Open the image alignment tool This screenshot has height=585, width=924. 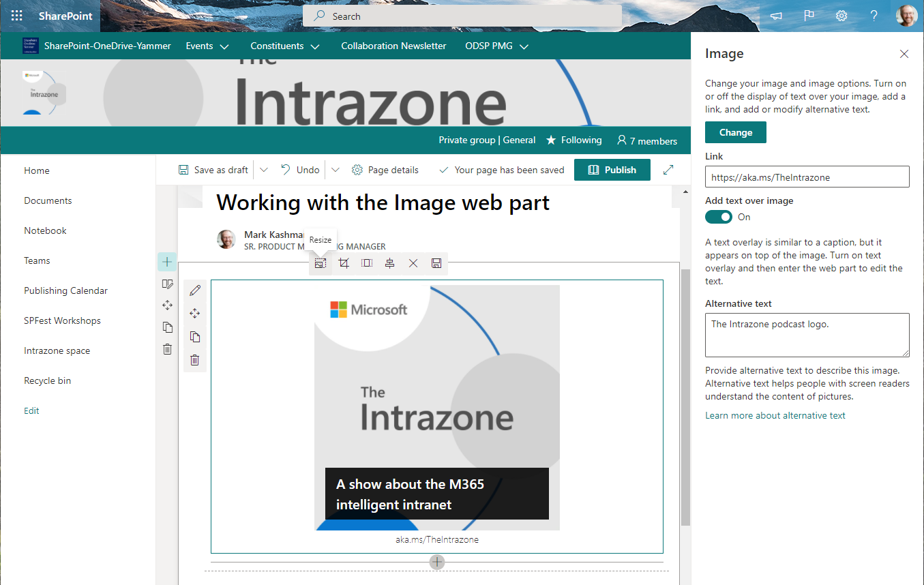pos(390,263)
